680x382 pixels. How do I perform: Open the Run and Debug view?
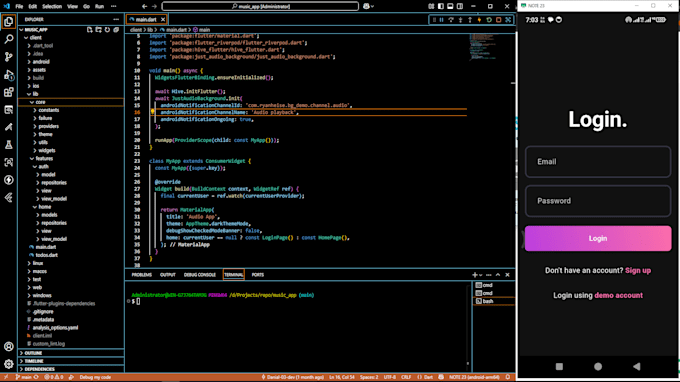point(8,75)
